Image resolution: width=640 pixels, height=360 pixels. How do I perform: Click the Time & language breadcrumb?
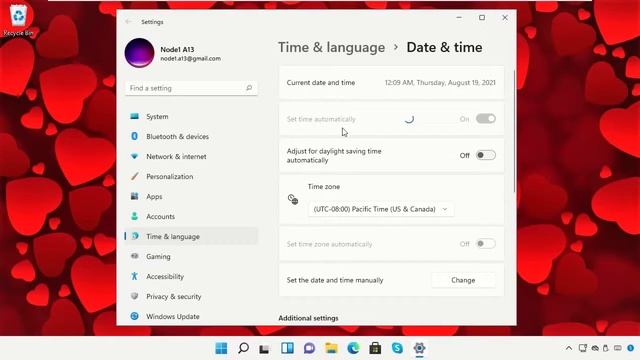[331, 47]
